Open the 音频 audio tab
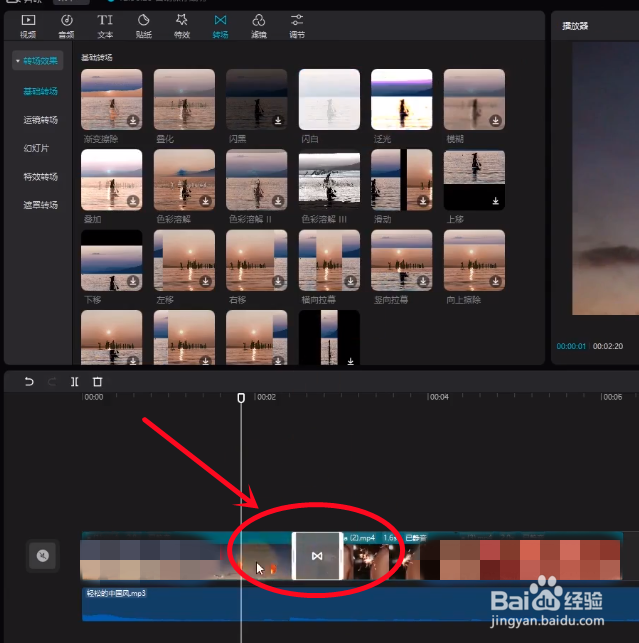 pos(66,26)
